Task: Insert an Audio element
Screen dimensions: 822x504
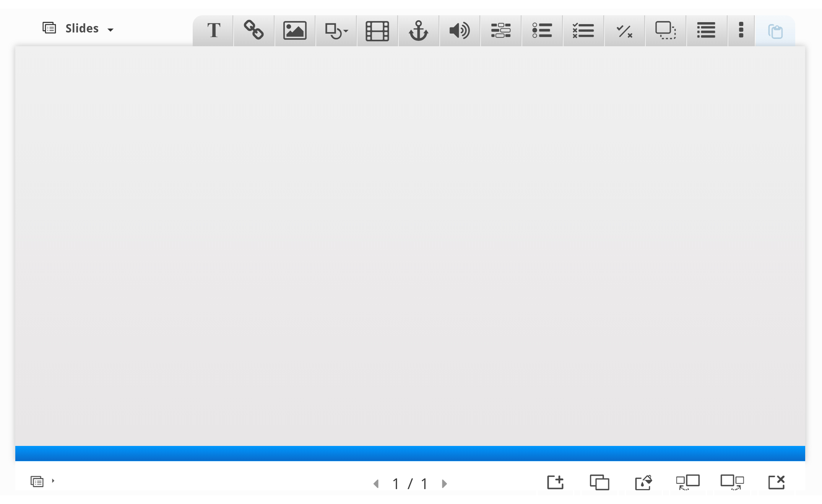Action: click(x=460, y=31)
